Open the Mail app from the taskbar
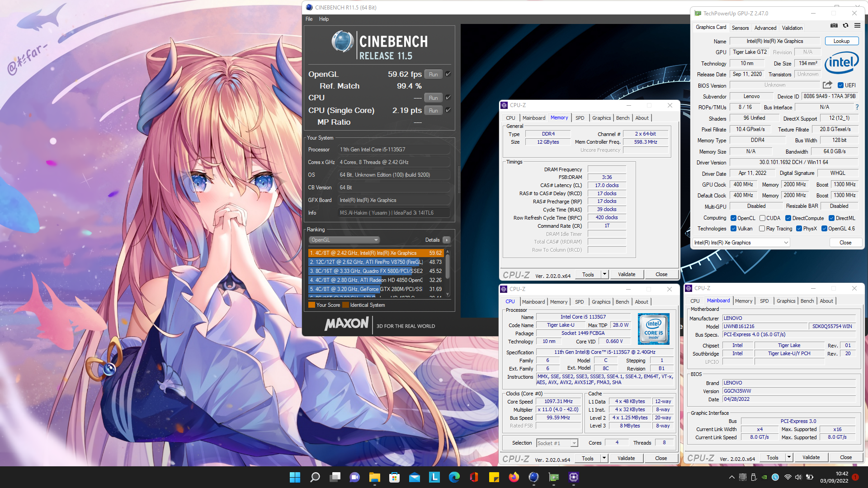Viewport: 868px width, 488px height. [415, 477]
